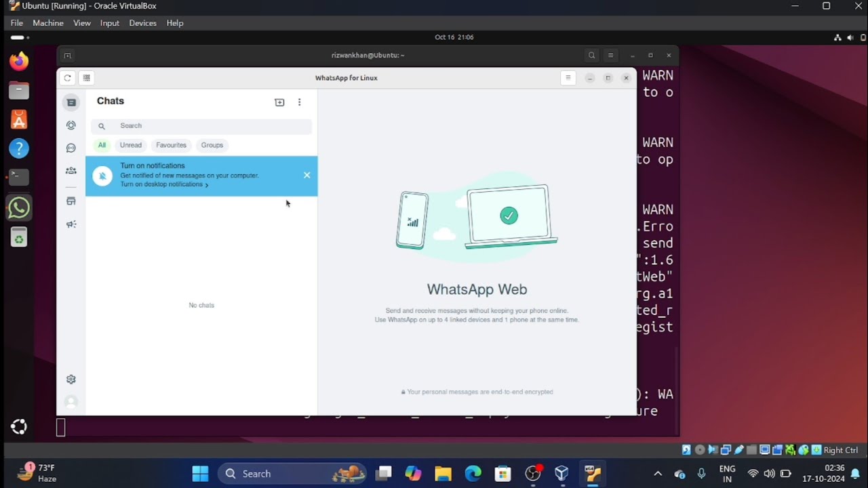Click the reload button in WhatsApp header
Image resolution: width=868 pixels, height=488 pixels.
click(x=67, y=78)
